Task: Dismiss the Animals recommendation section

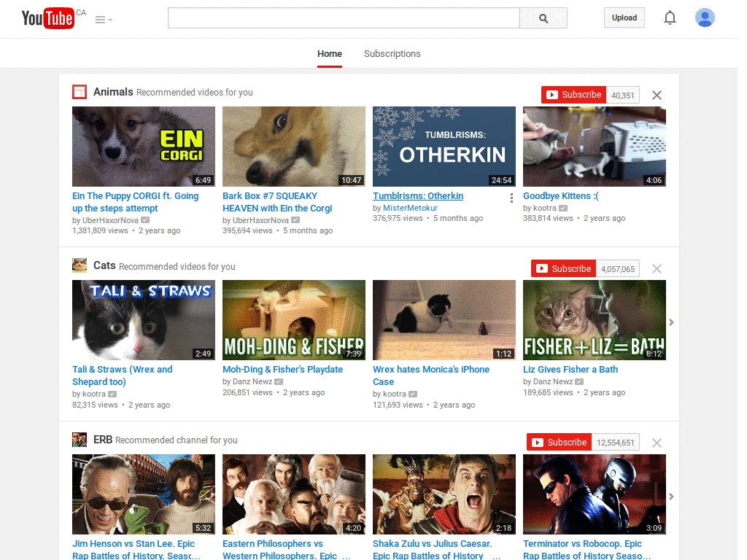Action: pyautogui.click(x=657, y=96)
